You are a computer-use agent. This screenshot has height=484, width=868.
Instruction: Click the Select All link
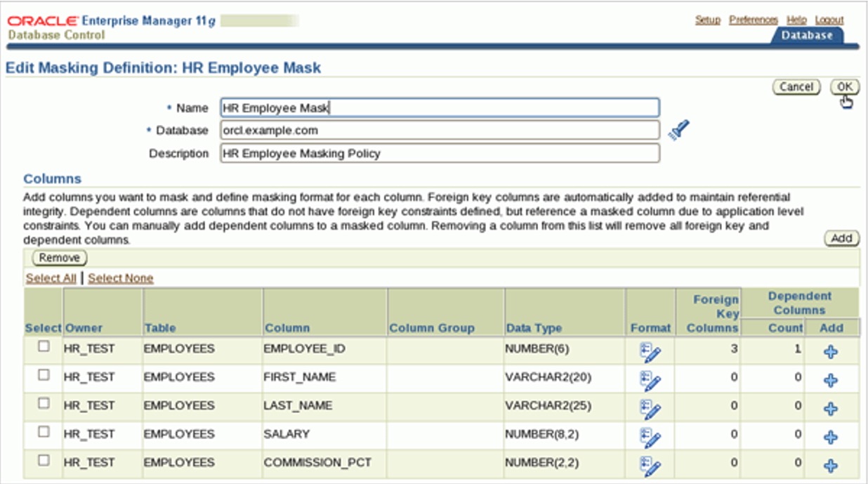click(x=51, y=278)
